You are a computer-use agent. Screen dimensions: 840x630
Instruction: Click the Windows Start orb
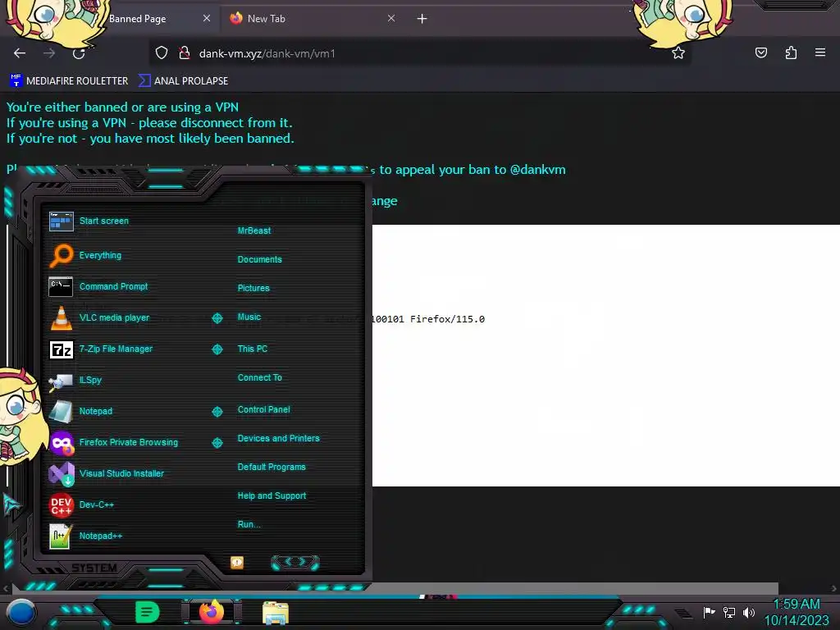tap(21, 612)
